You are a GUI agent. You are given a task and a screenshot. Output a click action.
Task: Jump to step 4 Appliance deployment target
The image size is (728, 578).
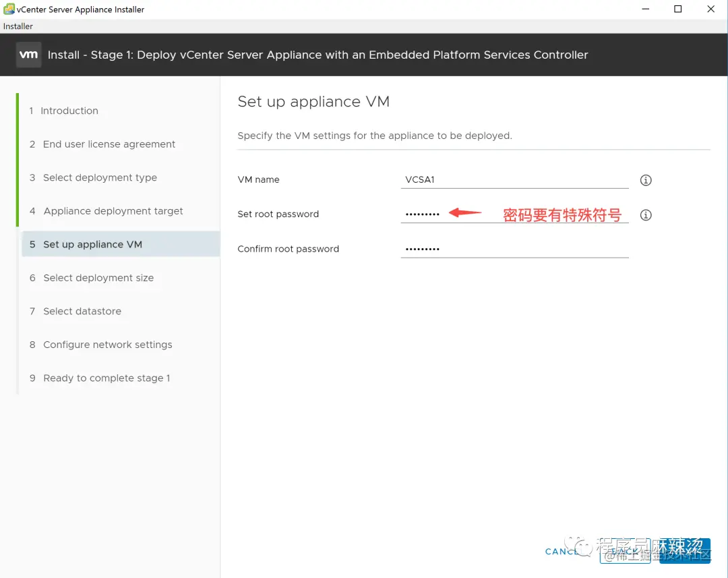(x=107, y=211)
